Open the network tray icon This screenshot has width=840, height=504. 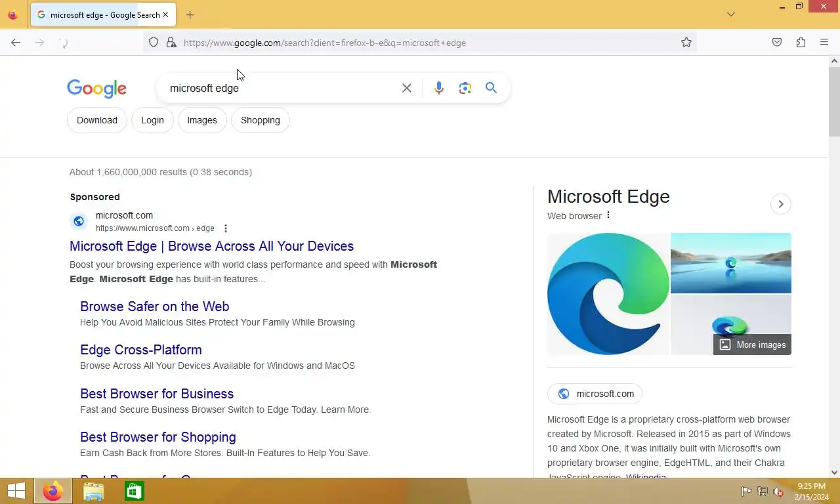click(763, 492)
